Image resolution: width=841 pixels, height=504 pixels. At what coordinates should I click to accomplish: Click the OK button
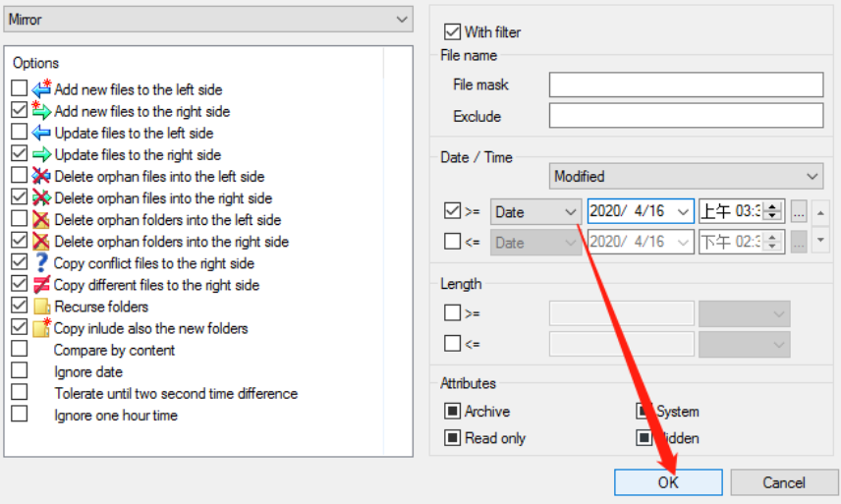668,482
